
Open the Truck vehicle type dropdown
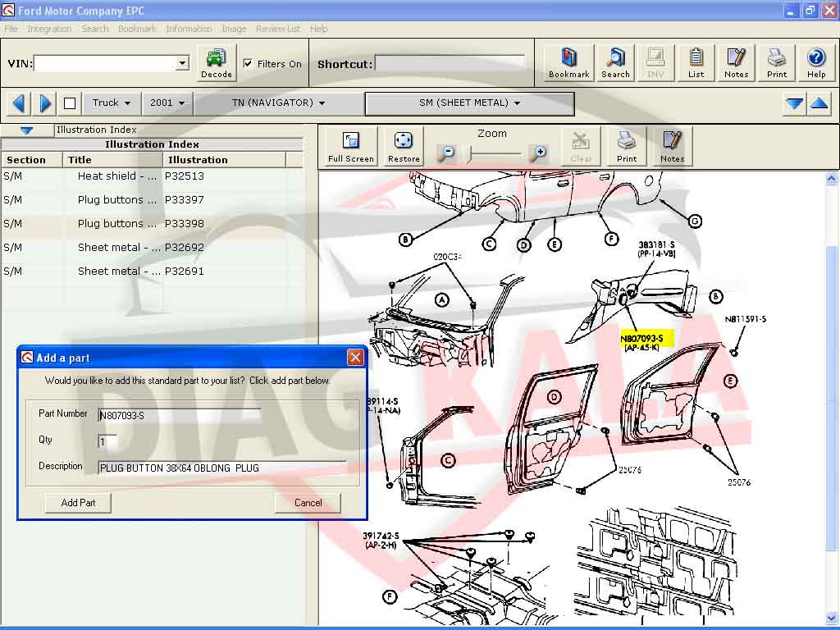[112, 103]
